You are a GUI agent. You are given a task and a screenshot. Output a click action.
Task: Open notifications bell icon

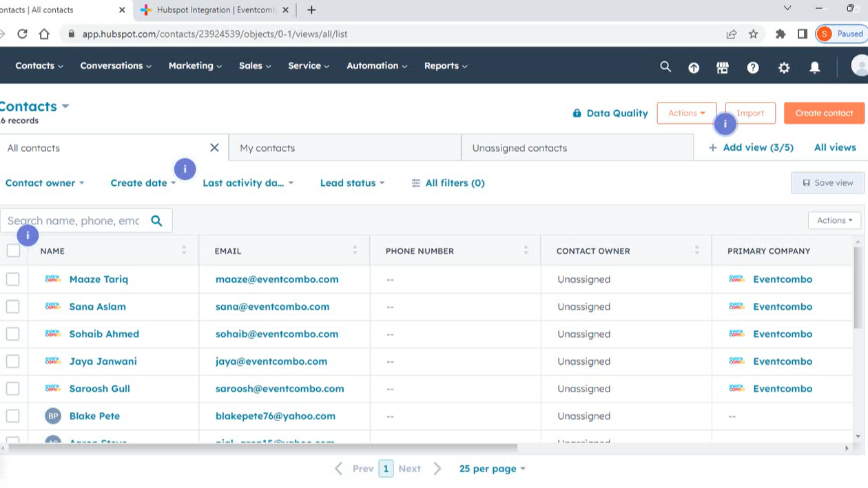click(814, 67)
